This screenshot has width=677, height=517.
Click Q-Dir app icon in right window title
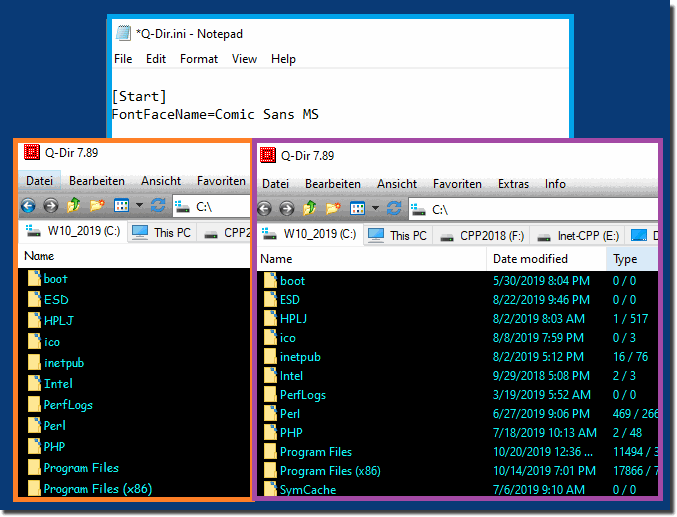(x=268, y=155)
